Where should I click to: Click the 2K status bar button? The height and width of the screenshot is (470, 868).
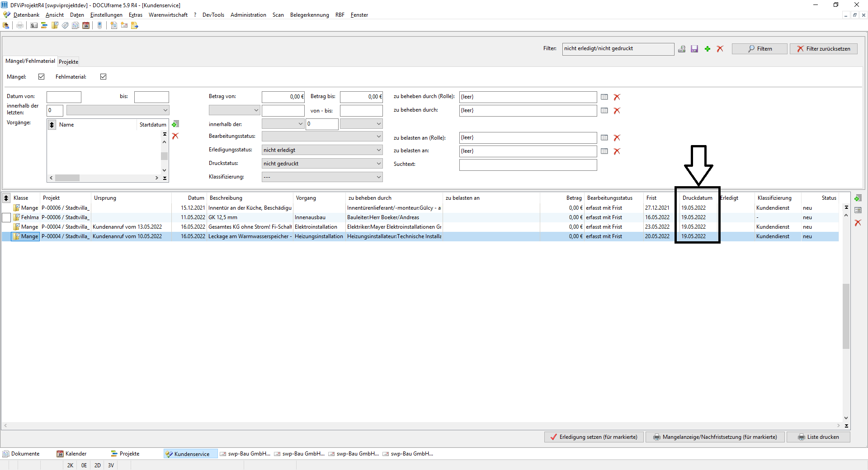(70, 465)
